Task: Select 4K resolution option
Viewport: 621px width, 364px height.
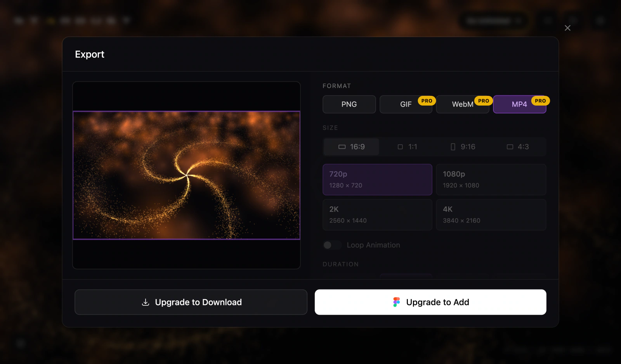Action: click(491, 215)
